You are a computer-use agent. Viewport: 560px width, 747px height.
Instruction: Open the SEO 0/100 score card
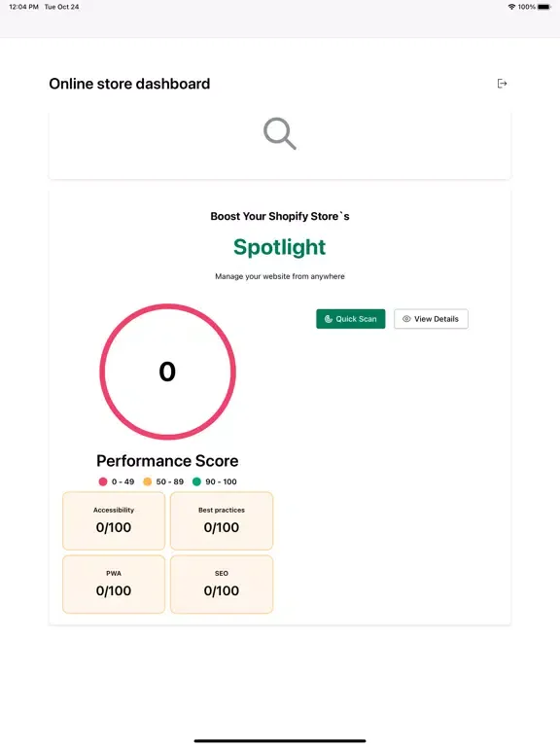click(x=222, y=584)
